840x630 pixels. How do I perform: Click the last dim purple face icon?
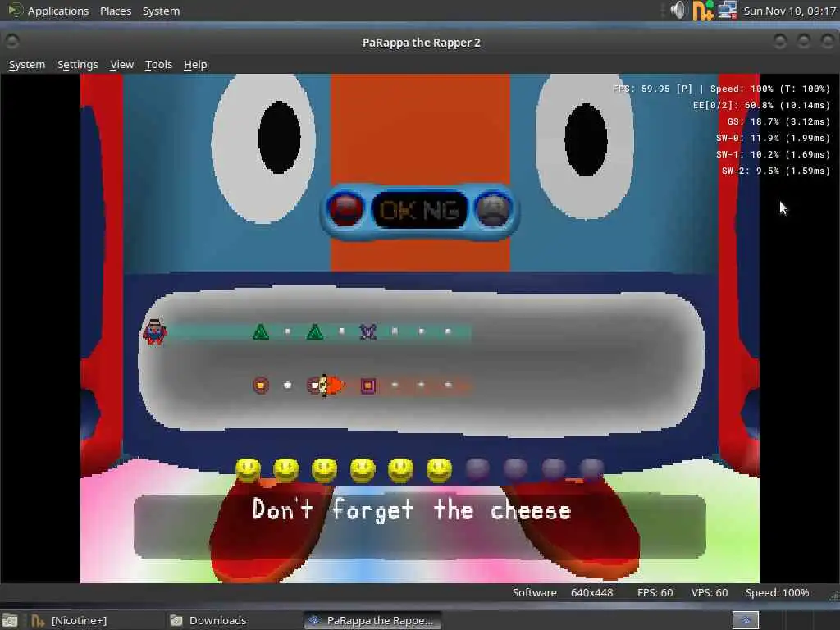(592, 468)
